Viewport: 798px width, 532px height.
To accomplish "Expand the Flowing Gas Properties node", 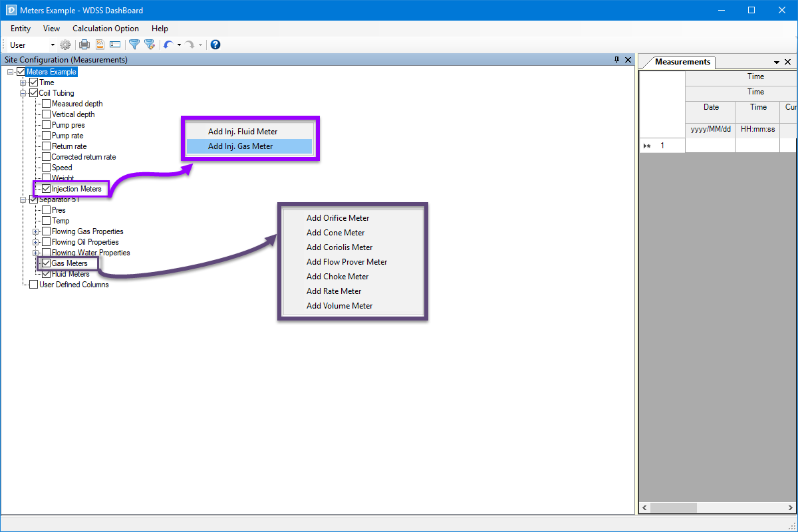I will pyautogui.click(x=36, y=231).
